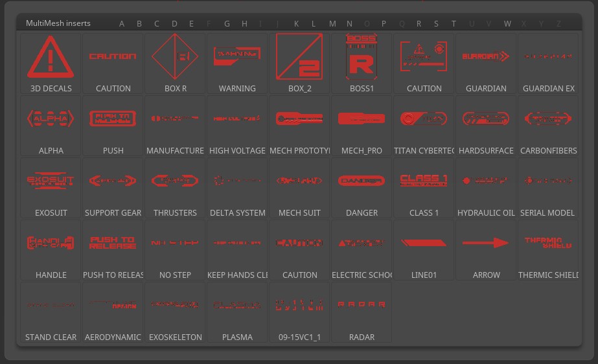Select the ALPHA badge insert
Viewport: 598px width, 364px height.
[51, 126]
